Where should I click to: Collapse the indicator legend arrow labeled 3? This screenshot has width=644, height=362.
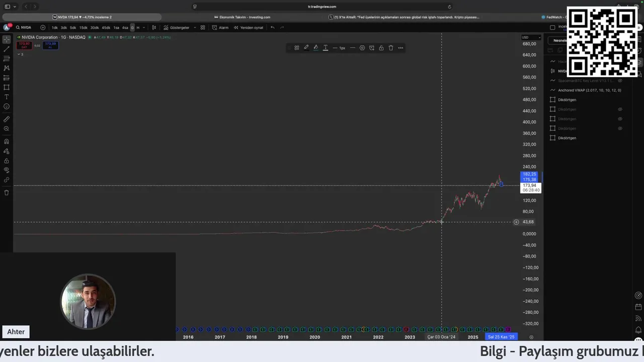coord(20,54)
